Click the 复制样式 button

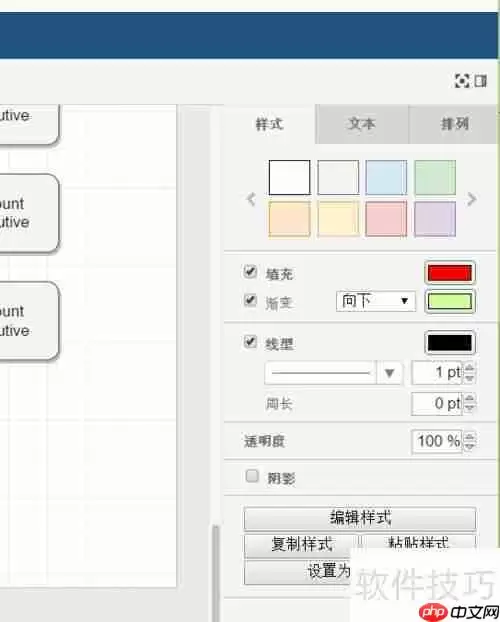301,545
